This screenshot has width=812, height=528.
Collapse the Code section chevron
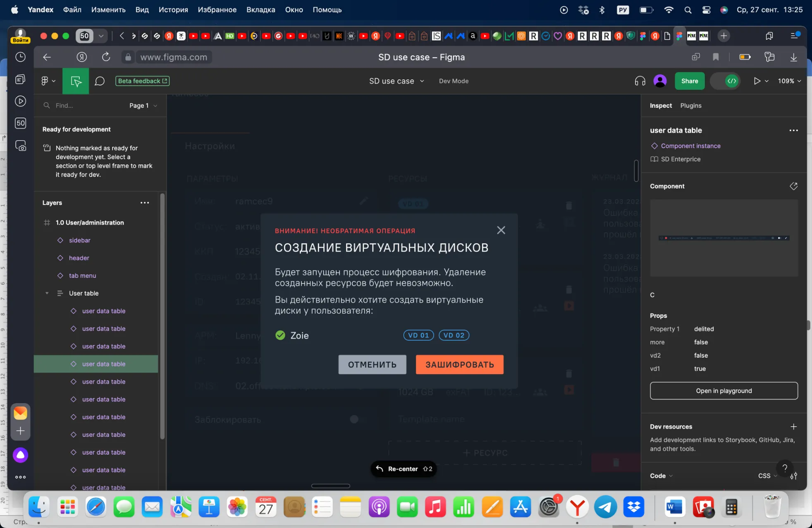click(671, 476)
